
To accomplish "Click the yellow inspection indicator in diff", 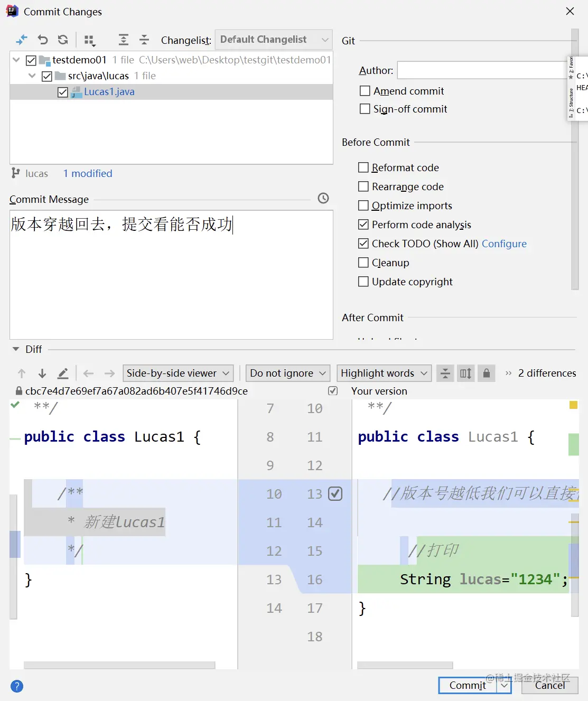I will [x=573, y=405].
